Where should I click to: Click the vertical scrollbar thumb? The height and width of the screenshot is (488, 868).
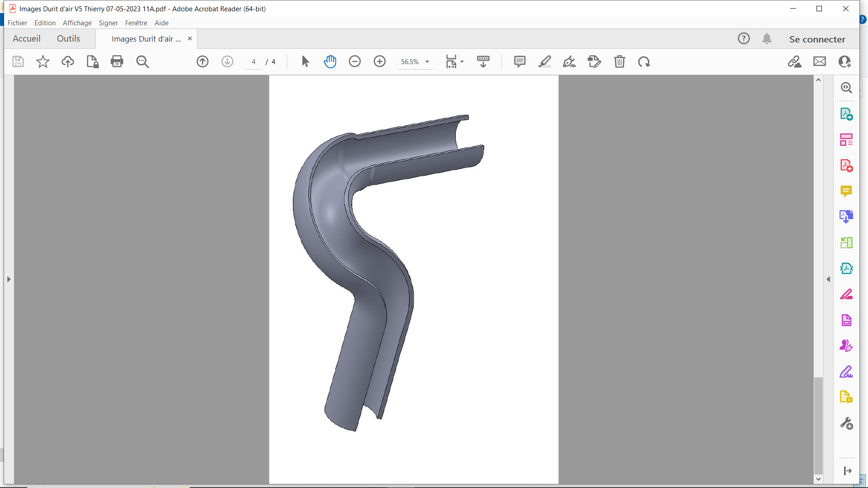tap(818, 425)
